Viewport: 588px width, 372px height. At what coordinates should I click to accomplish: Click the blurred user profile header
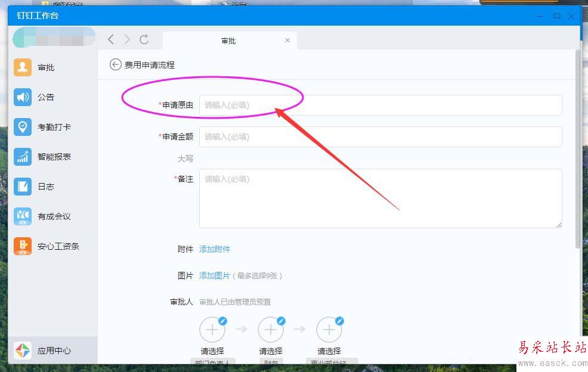pyautogui.click(x=54, y=38)
